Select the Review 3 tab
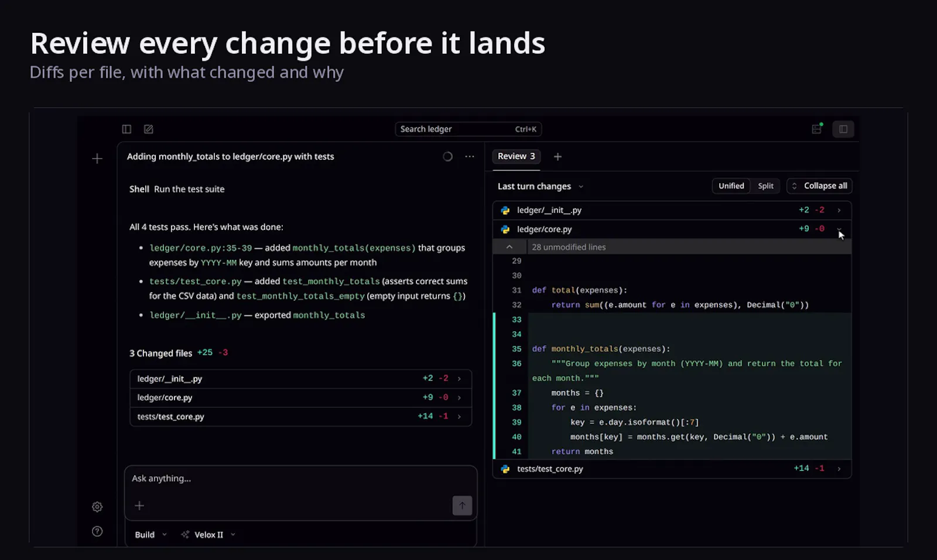The height and width of the screenshot is (560, 937). click(x=516, y=156)
